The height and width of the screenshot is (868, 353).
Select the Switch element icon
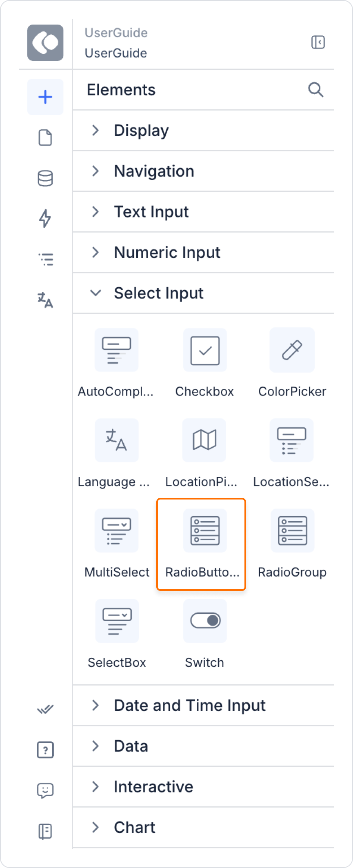pos(205,621)
